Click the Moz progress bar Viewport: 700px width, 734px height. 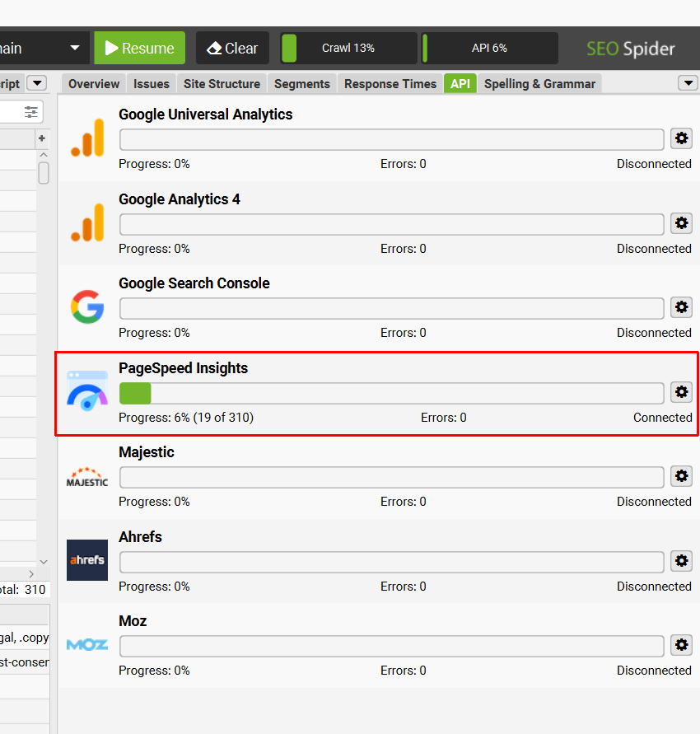coord(392,646)
